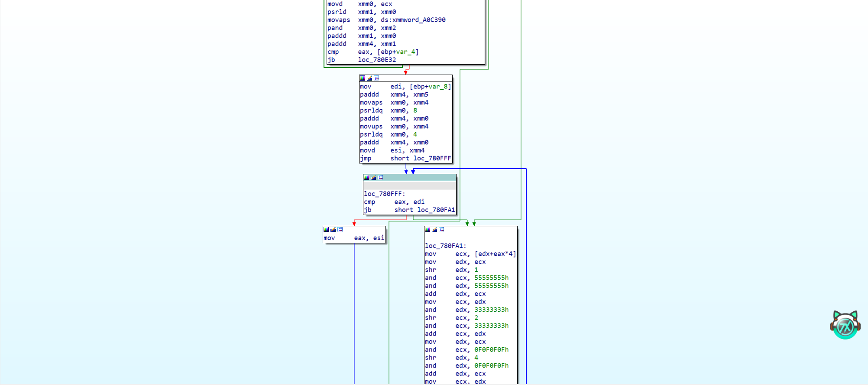Click the third header icon on the loc_780FA1 block
The image size is (868, 385).
[441, 229]
